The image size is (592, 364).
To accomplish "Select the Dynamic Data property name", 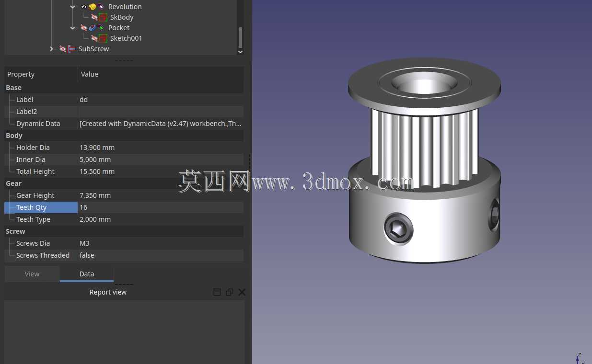I will (x=38, y=124).
